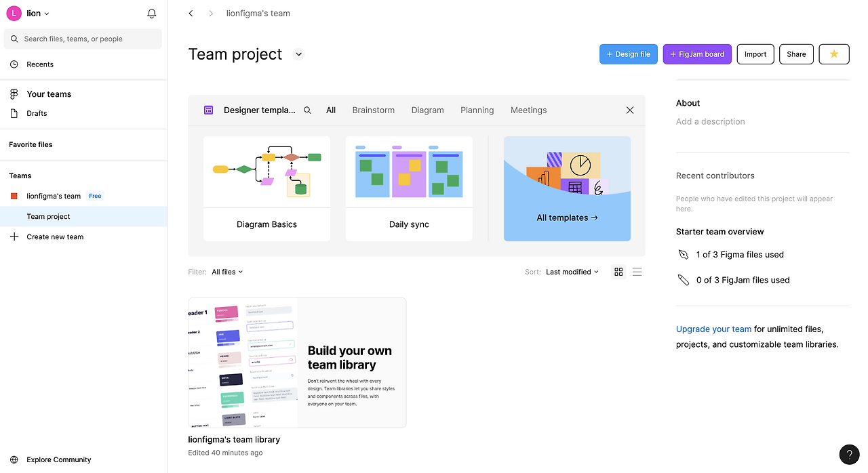The image size is (868, 473).
Task: Click the lion user avatar
Action: point(14,14)
